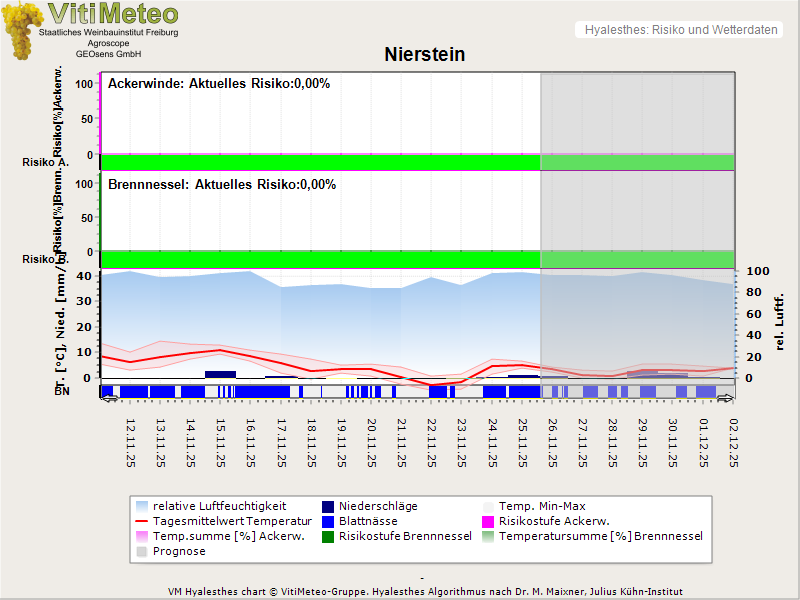Toggle the Temperatursumme [%] Brennnessel legend entry
Viewport: 800px width, 600px height.
600,536
